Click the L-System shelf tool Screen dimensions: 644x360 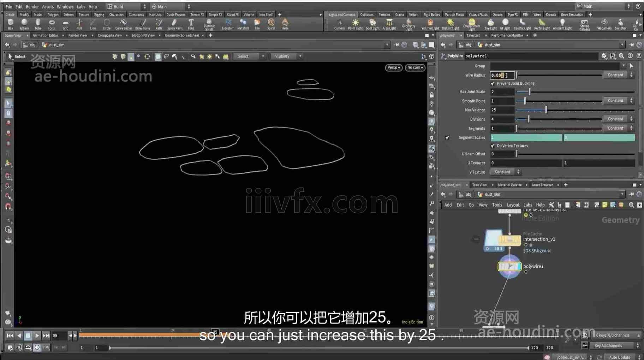(228, 24)
